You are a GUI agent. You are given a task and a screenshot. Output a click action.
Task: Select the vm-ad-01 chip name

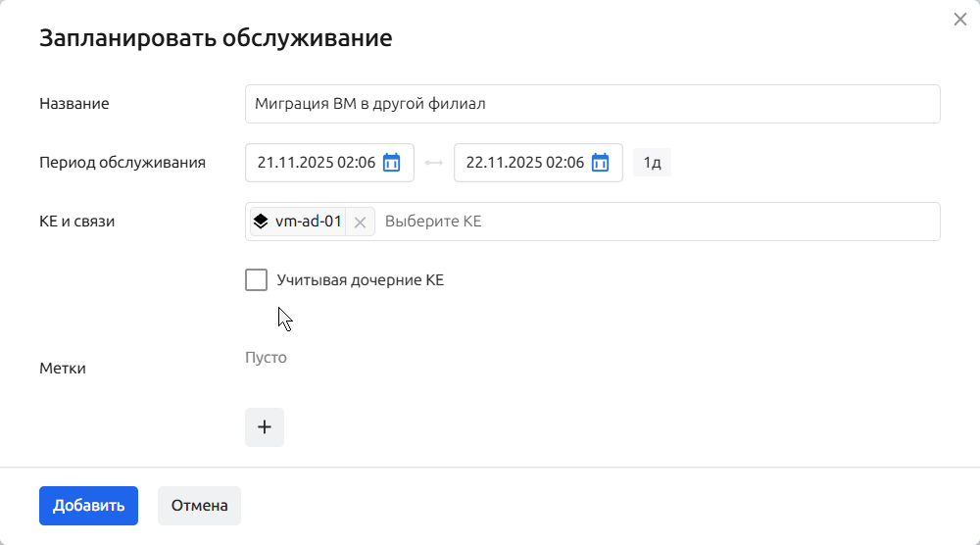pos(308,222)
